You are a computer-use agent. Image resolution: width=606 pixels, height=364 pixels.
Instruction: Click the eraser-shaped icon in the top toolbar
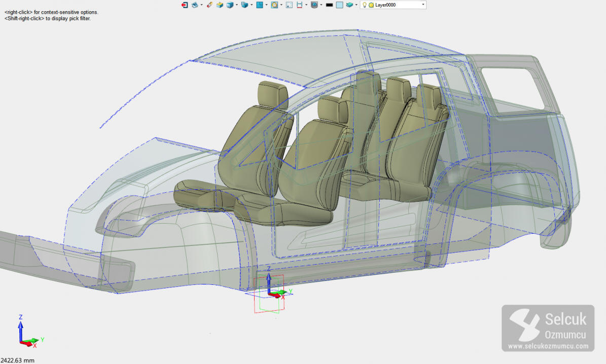[x=209, y=5]
